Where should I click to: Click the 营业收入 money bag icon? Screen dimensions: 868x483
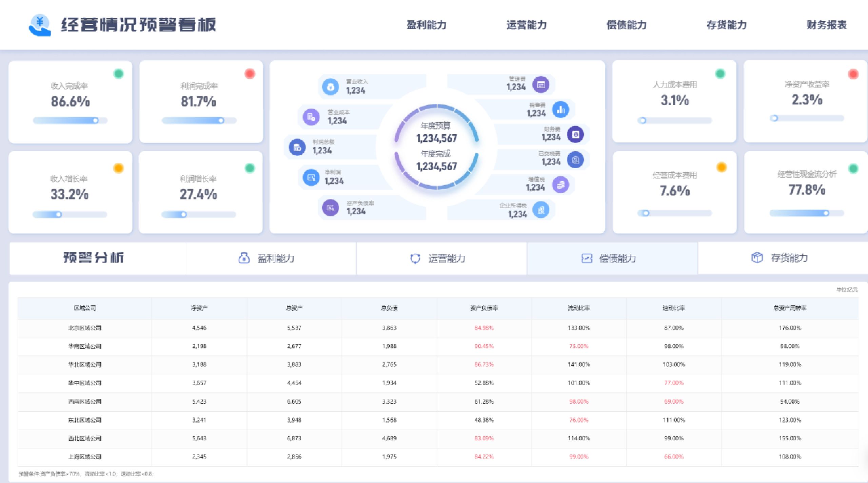[330, 87]
